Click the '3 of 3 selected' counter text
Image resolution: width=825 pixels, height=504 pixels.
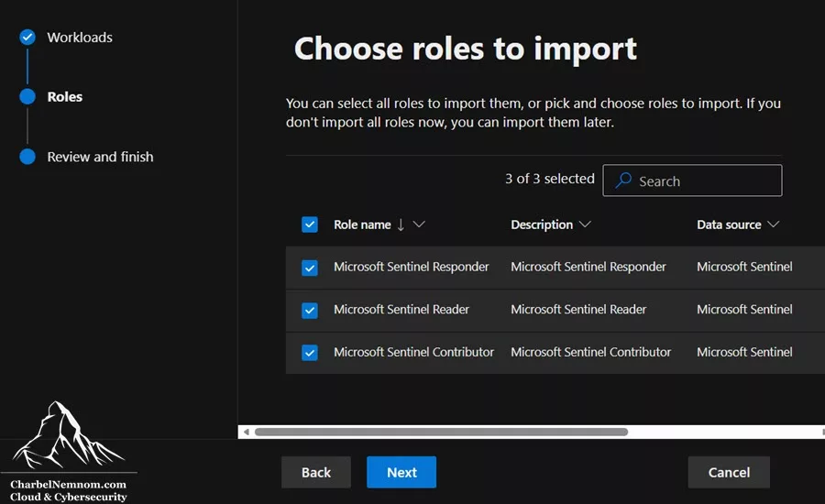tap(550, 179)
